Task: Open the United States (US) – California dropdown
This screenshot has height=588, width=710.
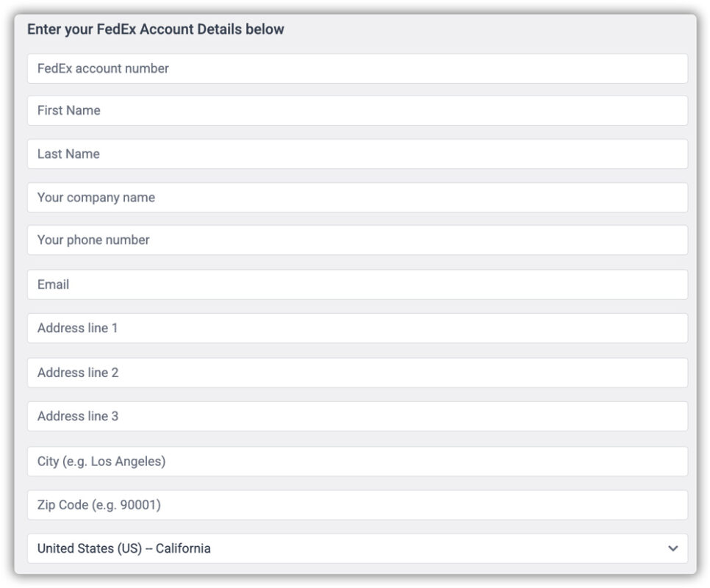Action: tap(357, 548)
